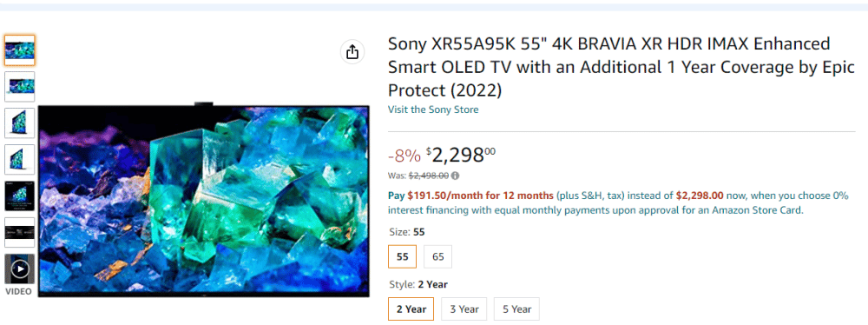Click the VIDEO label under the thumbnails

[x=19, y=291]
